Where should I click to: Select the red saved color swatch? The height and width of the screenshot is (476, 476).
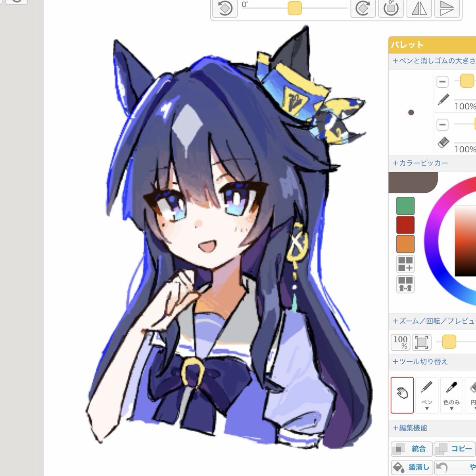click(x=405, y=225)
